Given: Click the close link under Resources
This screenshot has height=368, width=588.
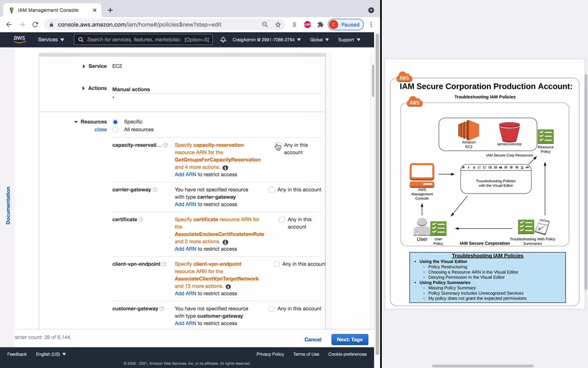Looking at the screenshot, I should pyautogui.click(x=101, y=129).
